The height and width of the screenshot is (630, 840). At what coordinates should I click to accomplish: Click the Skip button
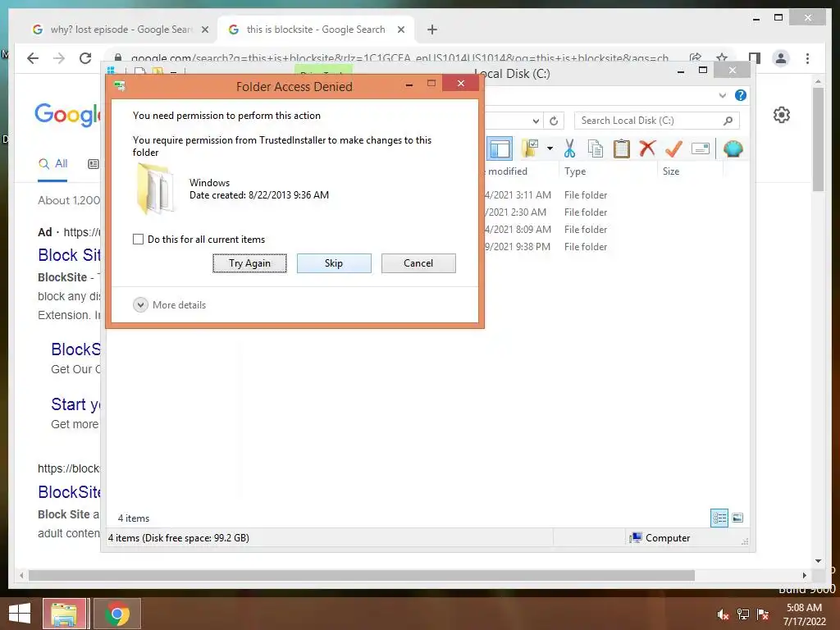[334, 263]
